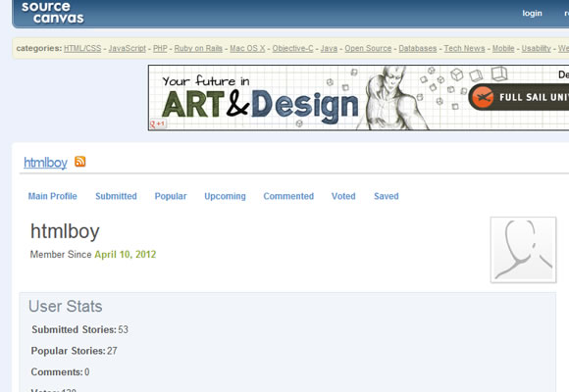Open the htmlboy profile avatar image

(x=523, y=250)
